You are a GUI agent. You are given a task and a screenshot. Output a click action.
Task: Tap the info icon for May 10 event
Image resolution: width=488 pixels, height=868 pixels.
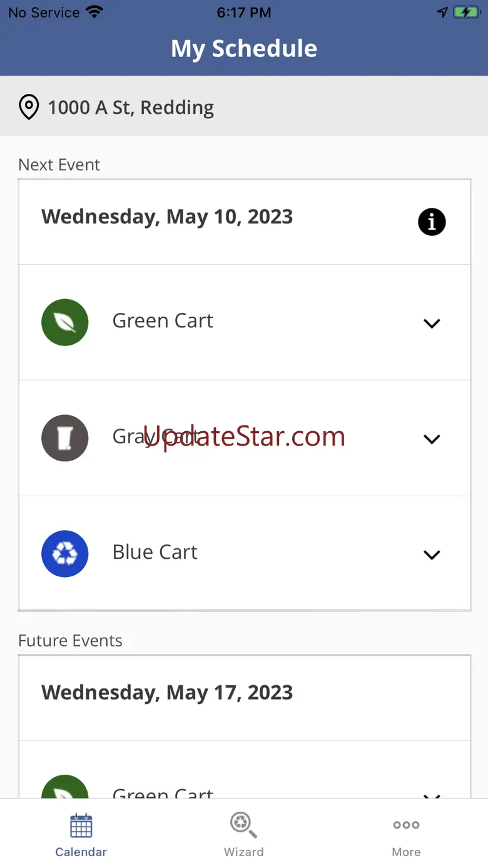pos(432,222)
